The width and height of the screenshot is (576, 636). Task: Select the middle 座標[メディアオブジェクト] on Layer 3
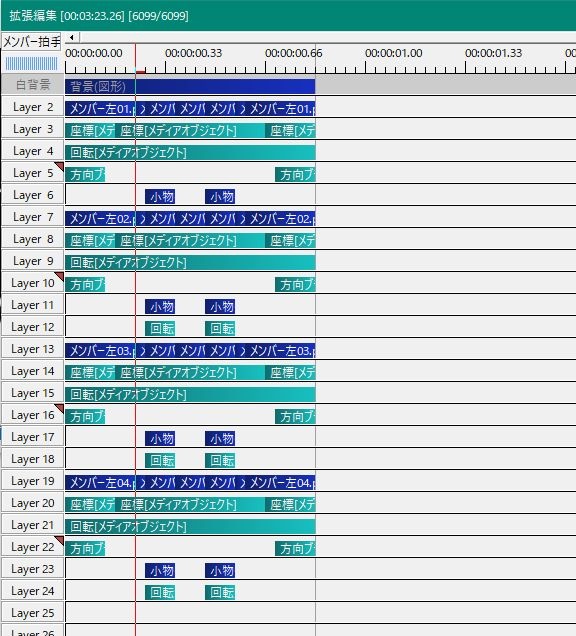click(x=190, y=131)
